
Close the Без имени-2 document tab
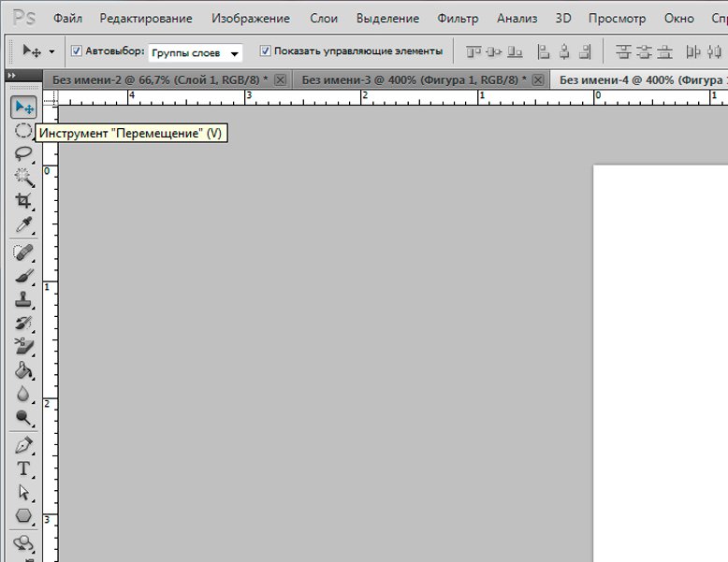280,80
